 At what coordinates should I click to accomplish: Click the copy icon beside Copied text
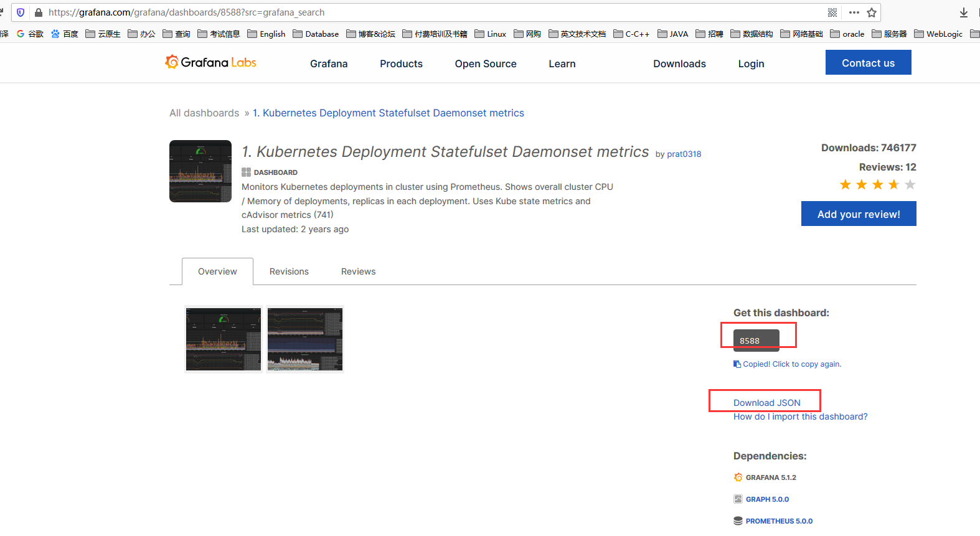point(737,364)
